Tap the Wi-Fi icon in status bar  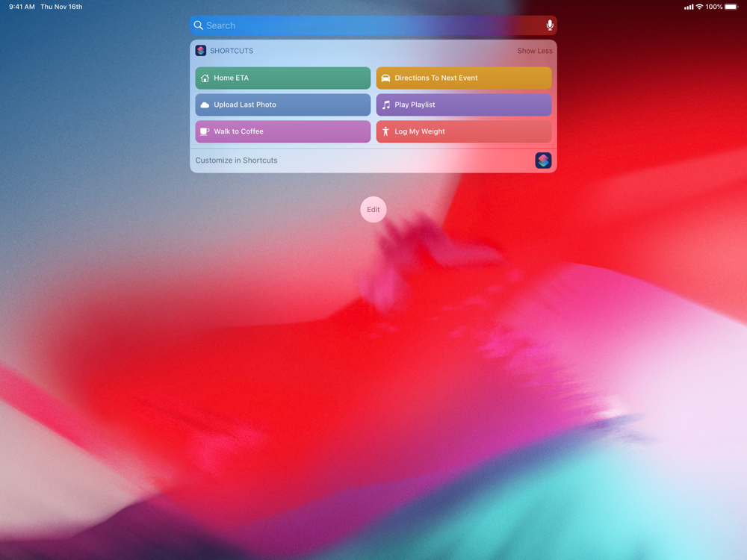pyautogui.click(x=699, y=7)
